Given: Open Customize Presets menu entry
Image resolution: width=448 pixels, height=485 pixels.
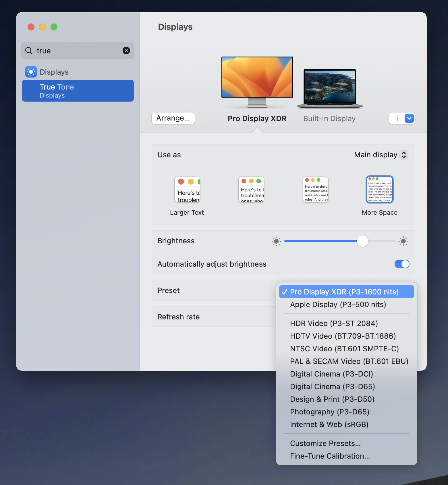Looking at the screenshot, I should (347, 443).
